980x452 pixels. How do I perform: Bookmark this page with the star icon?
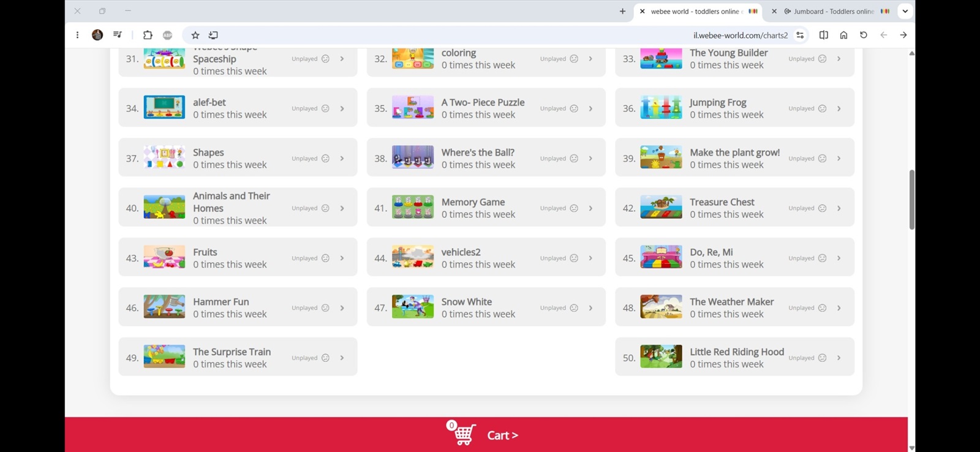[x=195, y=35]
